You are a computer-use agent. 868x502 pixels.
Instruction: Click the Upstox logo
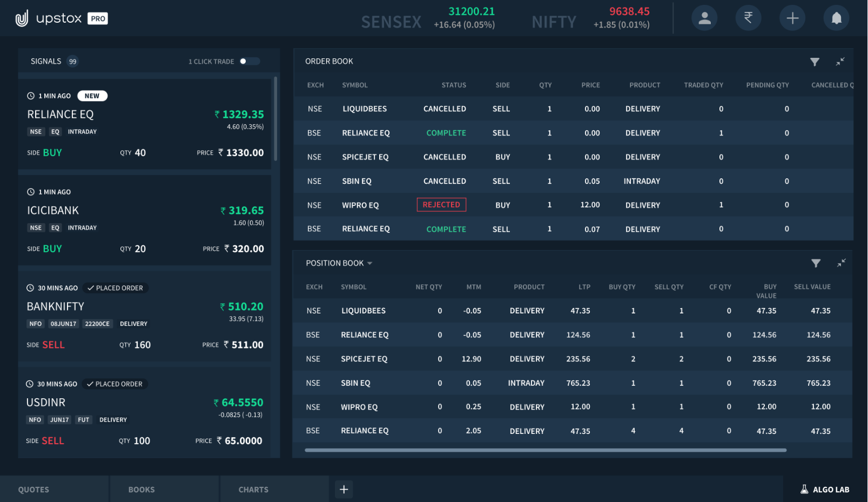(49, 18)
